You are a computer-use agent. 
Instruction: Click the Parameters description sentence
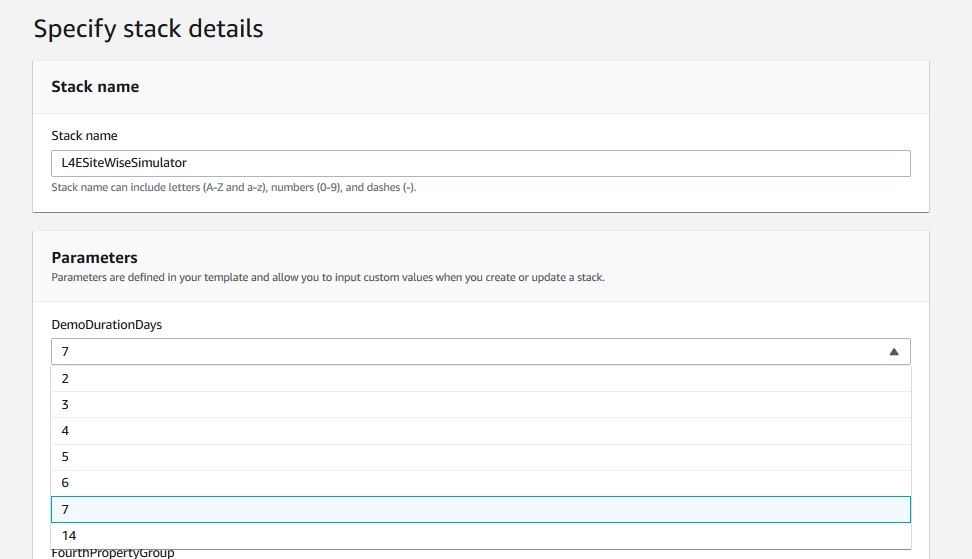pyautogui.click(x=328, y=277)
